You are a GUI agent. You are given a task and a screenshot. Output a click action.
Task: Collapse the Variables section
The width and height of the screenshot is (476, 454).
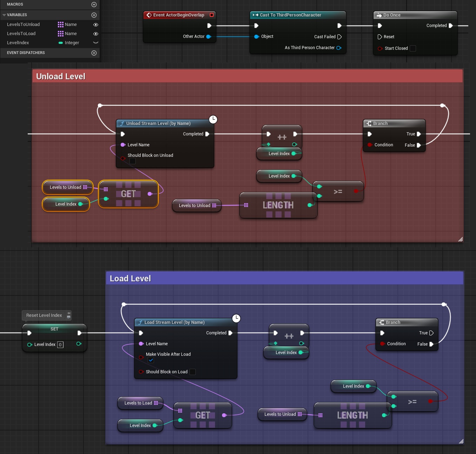pos(4,15)
